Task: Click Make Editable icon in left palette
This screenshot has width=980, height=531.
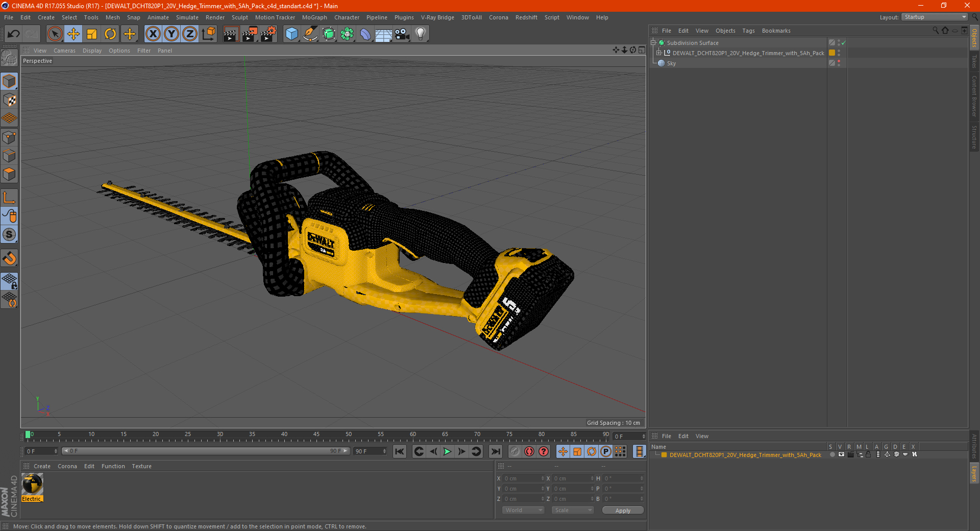Action: pyautogui.click(x=9, y=59)
